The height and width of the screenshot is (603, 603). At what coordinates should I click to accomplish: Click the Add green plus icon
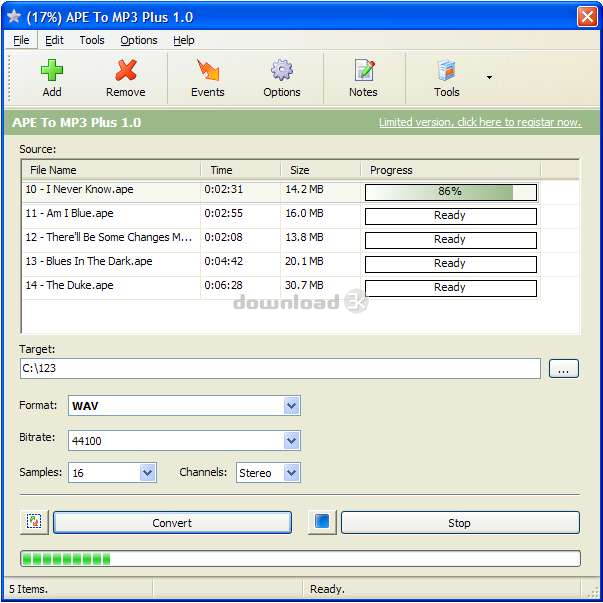pos(52,70)
